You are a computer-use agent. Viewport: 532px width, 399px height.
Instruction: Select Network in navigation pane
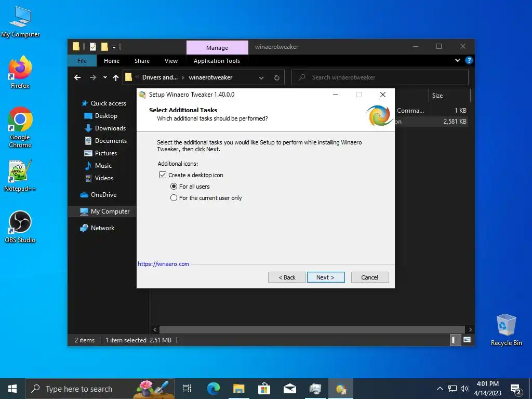tap(97, 228)
